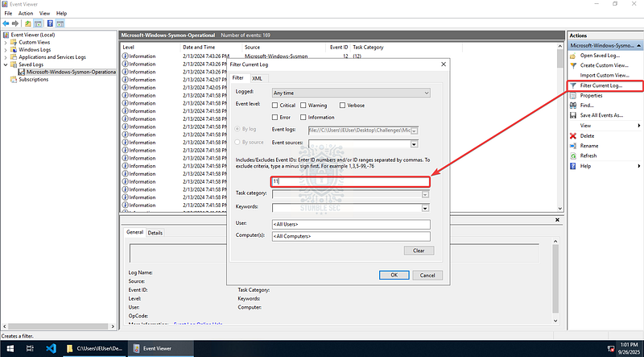Expand the Windows Logs tree node
The width and height of the screenshot is (644, 357).
[x=6, y=50]
